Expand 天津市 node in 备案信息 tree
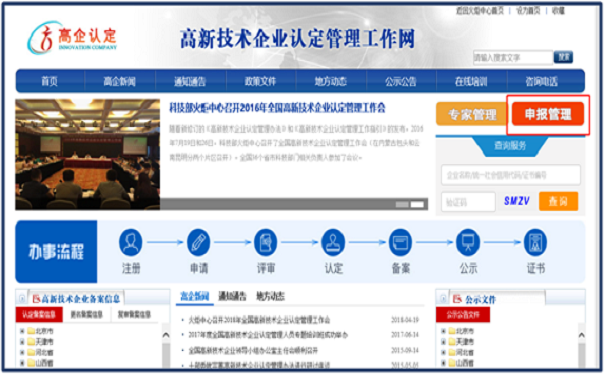This screenshot has width=605, height=375. click(22, 341)
